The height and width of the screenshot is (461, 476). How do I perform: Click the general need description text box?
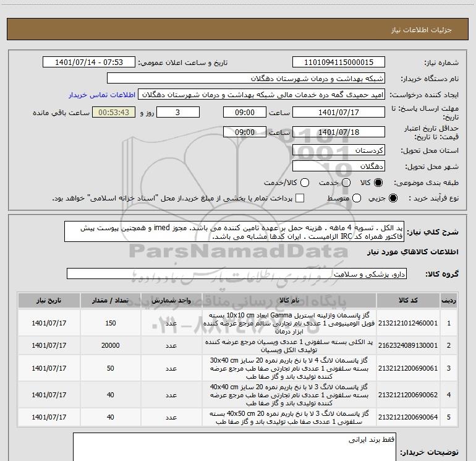[x=234, y=232]
